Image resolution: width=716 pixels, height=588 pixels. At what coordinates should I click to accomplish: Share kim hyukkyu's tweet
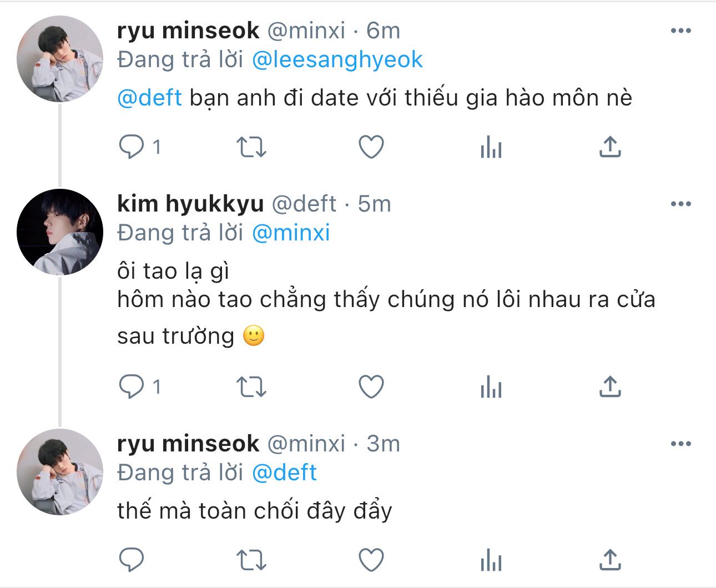(x=610, y=386)
